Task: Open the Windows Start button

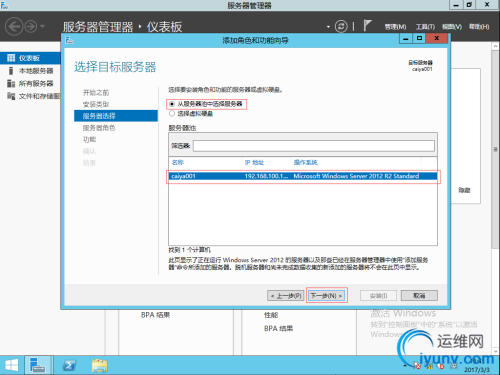Action: pos(12,366)
